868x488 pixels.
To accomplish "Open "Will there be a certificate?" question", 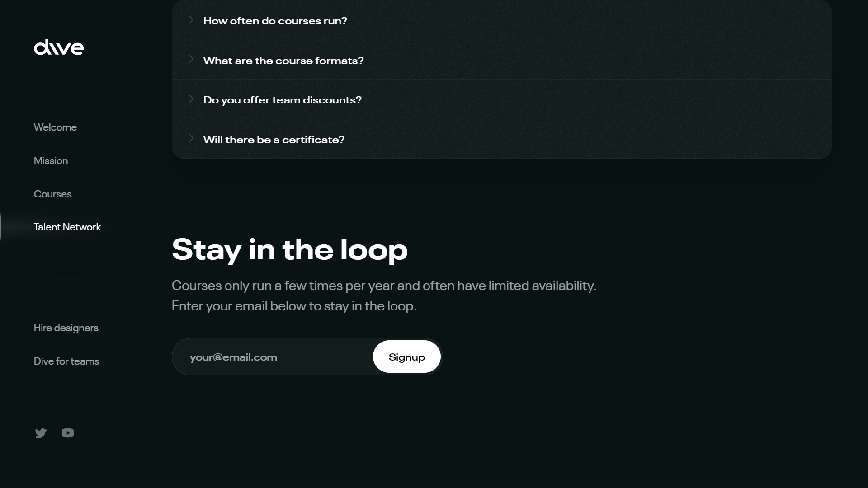I will click(274, 140).
